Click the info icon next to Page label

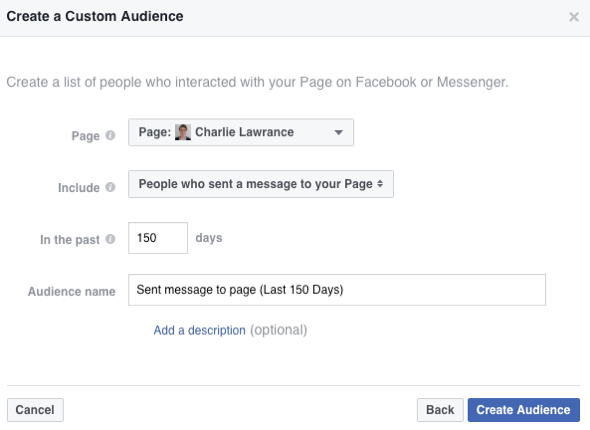[110, 135]
